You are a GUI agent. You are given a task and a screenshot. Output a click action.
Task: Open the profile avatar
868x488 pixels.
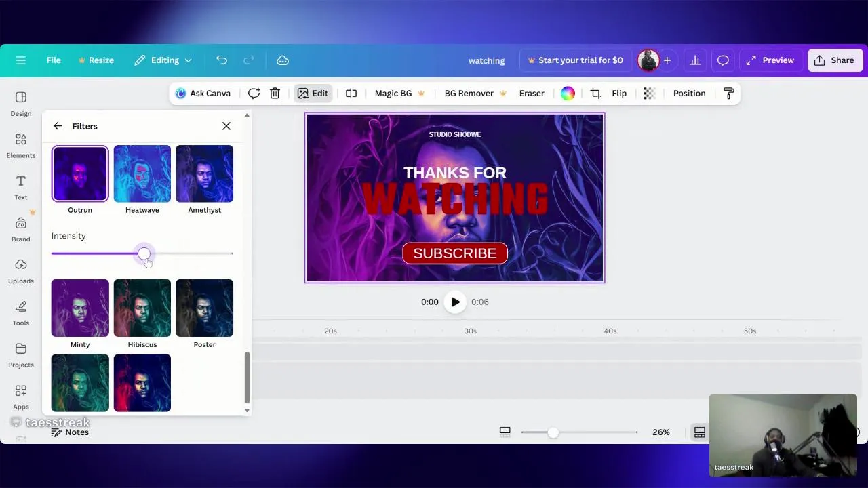point(648,60)
